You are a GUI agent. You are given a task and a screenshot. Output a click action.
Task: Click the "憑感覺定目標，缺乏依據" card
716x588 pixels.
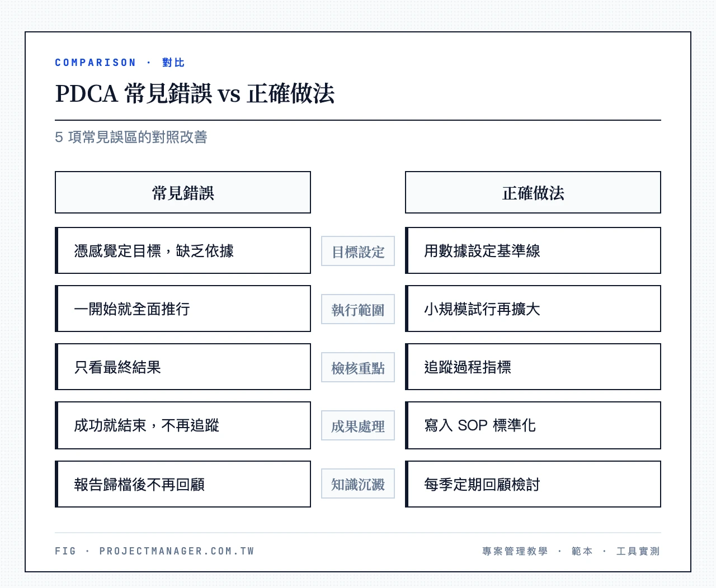[x=183, y=250]
